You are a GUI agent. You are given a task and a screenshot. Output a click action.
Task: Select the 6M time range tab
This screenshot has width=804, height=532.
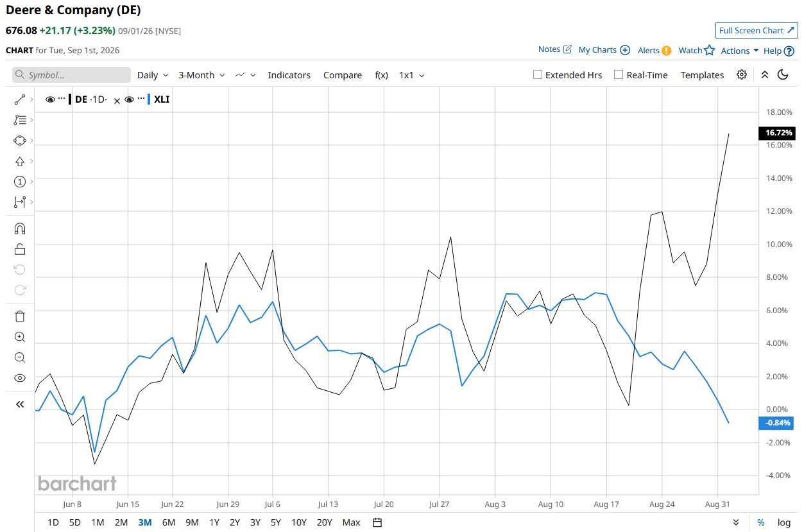point(169,522)
